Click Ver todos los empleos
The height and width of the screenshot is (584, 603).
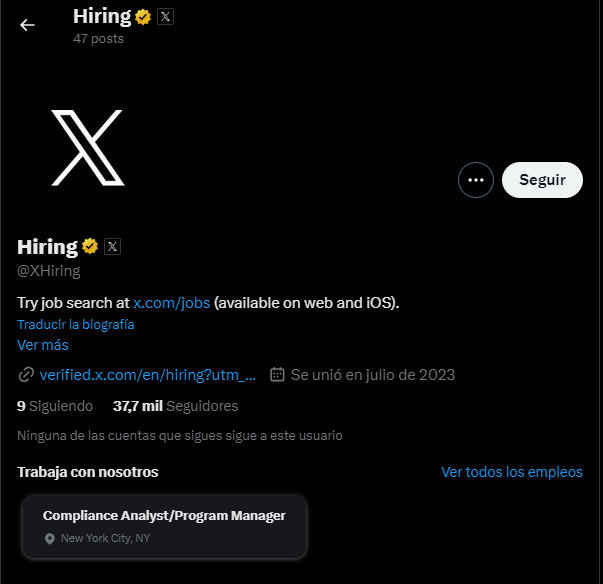(511, 472)
